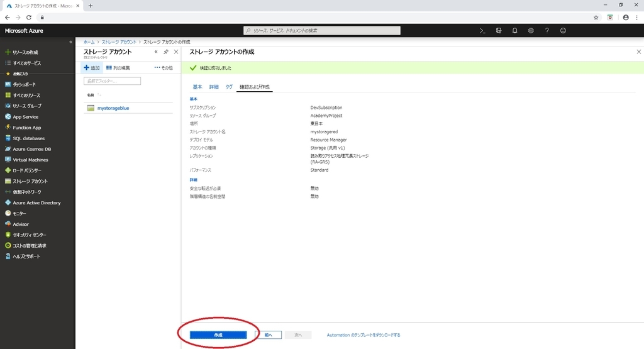Open the browser profile icon
The image size is (644, 349).
pos(626,17)
